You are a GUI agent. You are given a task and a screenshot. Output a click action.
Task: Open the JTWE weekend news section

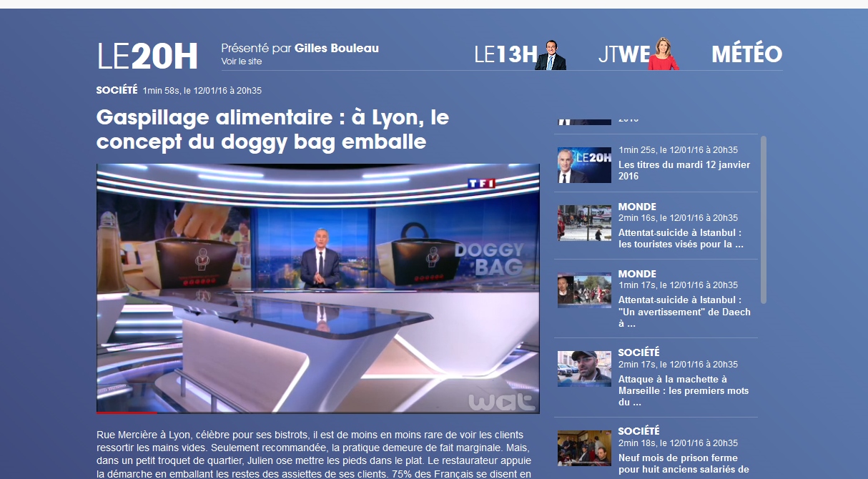point(623,54)
